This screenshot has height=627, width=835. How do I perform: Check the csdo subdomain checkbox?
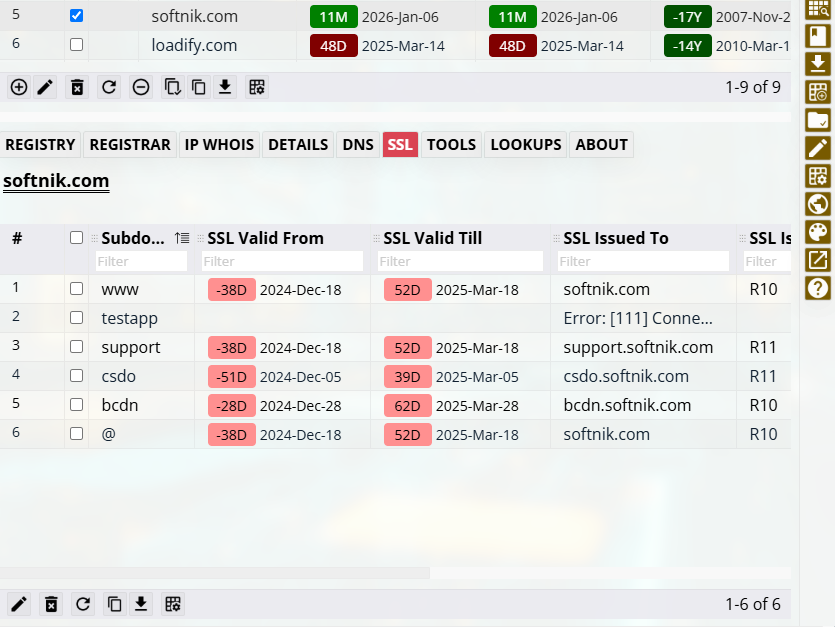click(77, 376)
